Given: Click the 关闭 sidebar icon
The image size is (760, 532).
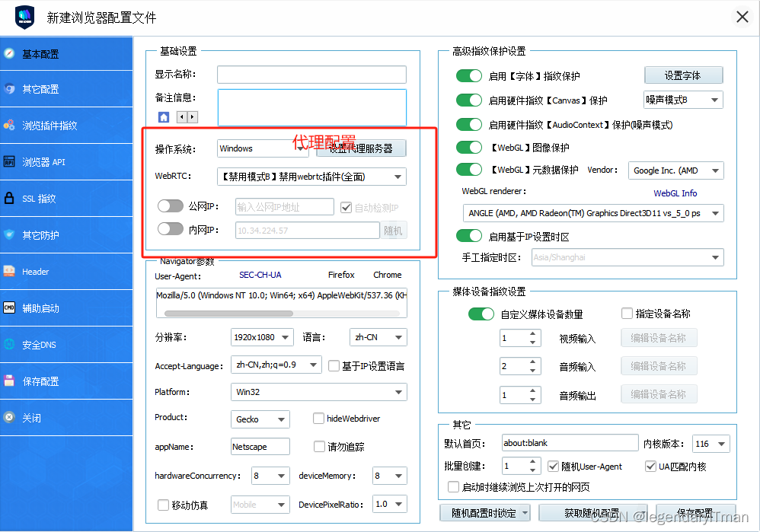Looking at the screenshot, I should pyautogui.click(x=9, y=417).
